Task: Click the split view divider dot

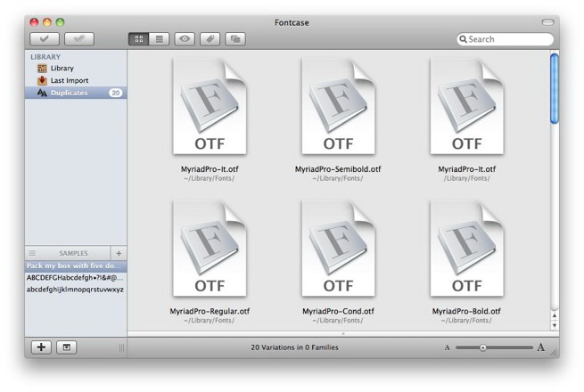Action: point(343,333)
